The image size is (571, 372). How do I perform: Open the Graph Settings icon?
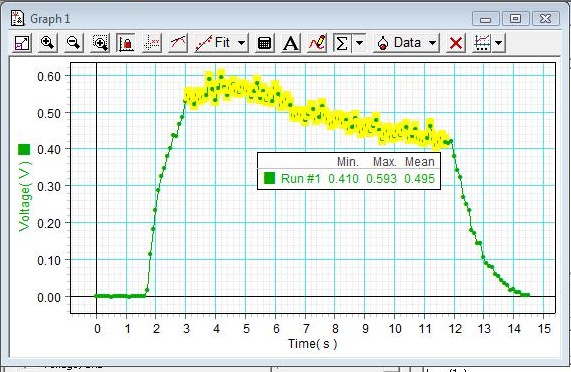pyautogui.click(x=482, y=43)
